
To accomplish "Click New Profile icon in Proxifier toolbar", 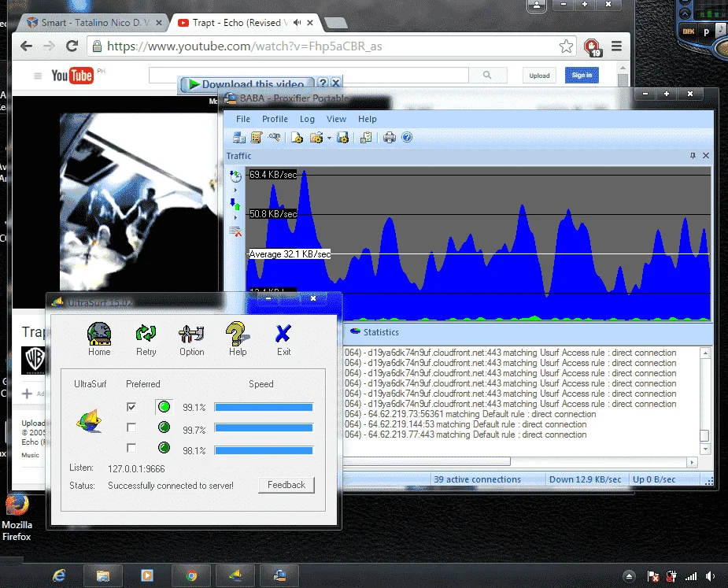I will [297, 138].
